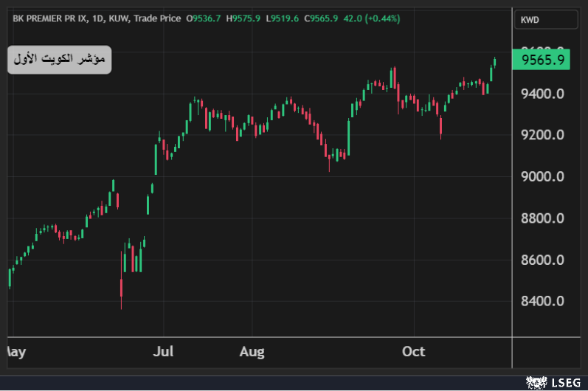588x391 pixels.
Task: Click the Low value L9519.6
Action: pos(280,18)
